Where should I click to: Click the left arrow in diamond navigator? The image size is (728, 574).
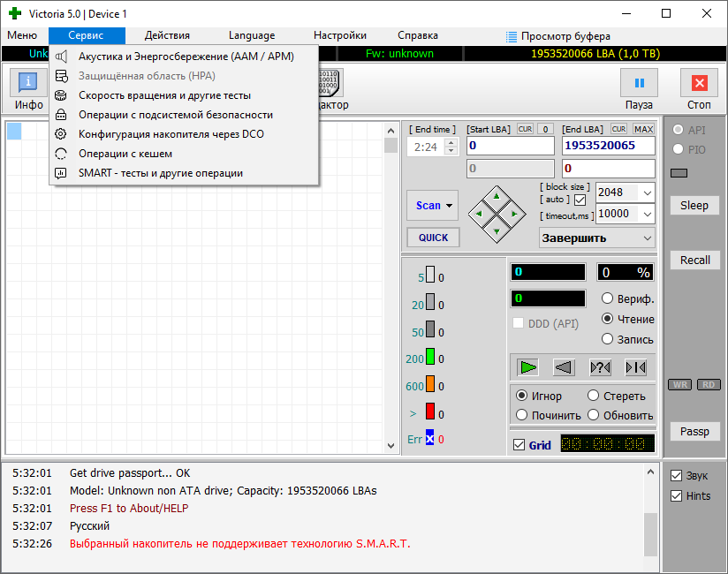click(479, 214)
